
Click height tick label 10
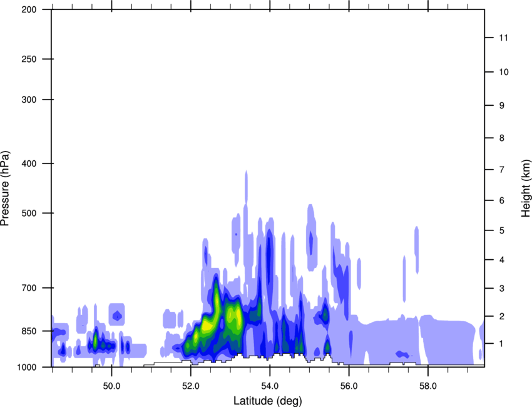coord(504,72)
